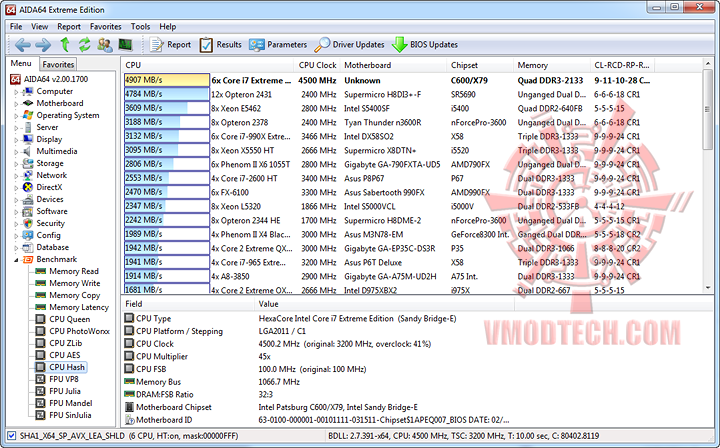720x448 pixels.
Task: Open the Favorites menu
Action: coord(106,27)
